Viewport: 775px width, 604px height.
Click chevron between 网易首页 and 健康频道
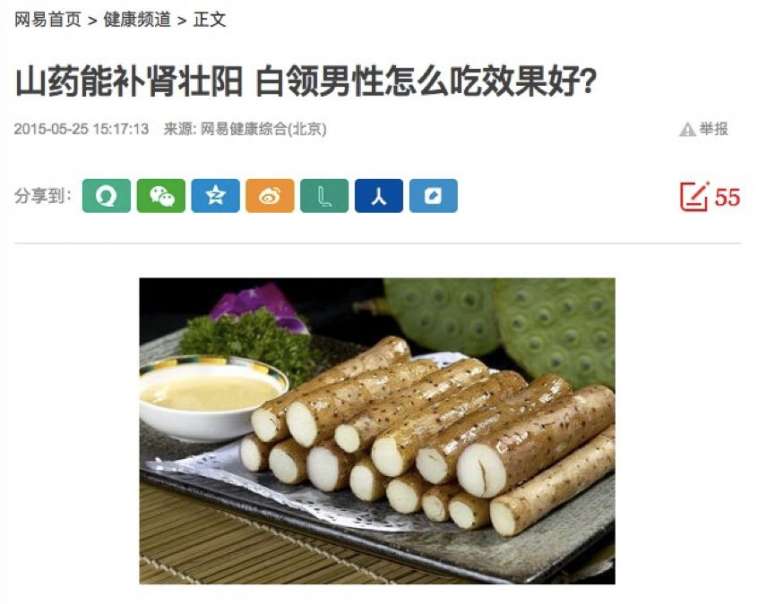click(92, 21)
